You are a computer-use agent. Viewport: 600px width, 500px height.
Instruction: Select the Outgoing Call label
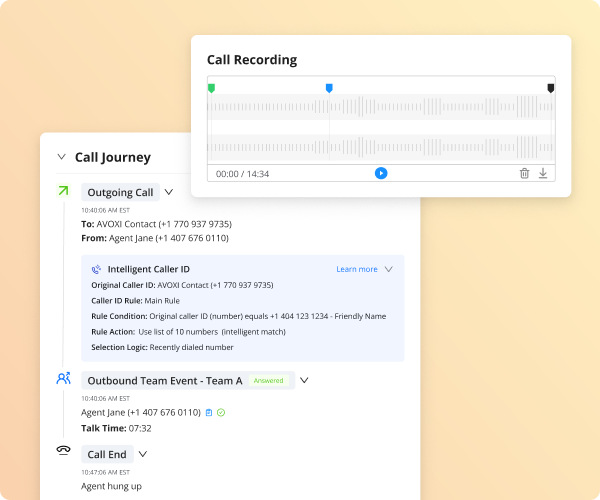[x=120, y=192]
